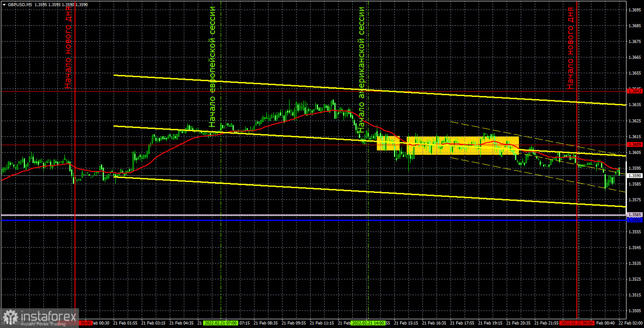This screenshot has height=328, width=644.
Task: Click the red 2022.02.22 00:00 time marker
Action: click(x=577, y=323)
